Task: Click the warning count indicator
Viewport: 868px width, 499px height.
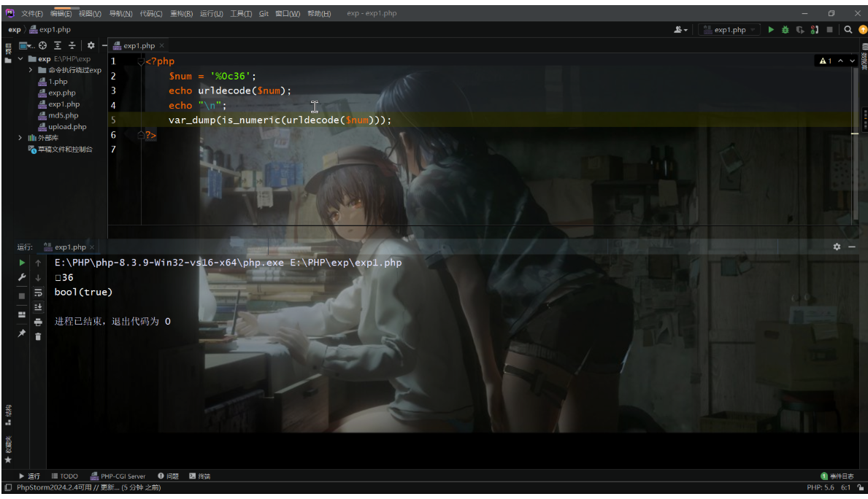Action: [x=826, y=61]
